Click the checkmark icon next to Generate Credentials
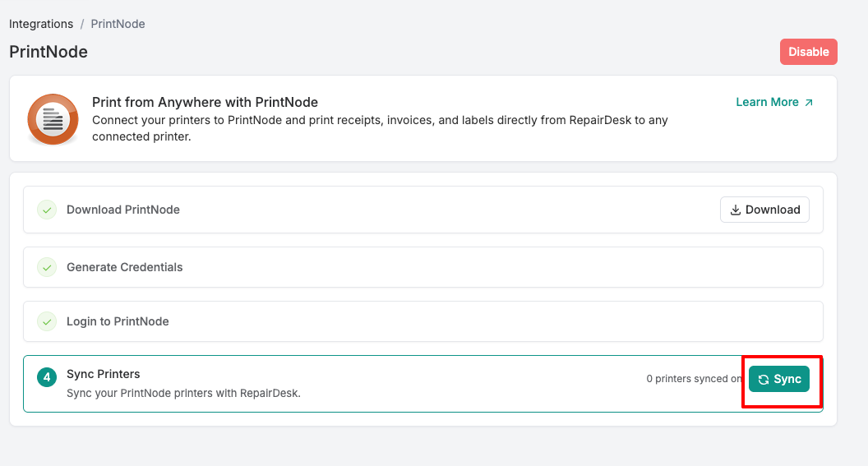868x466 pixels. pyautogui.click(x=47, y=267)
